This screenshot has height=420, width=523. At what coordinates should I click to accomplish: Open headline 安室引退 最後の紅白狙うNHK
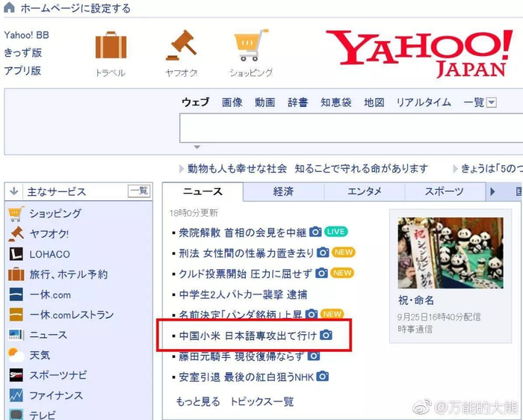[246, 377]
